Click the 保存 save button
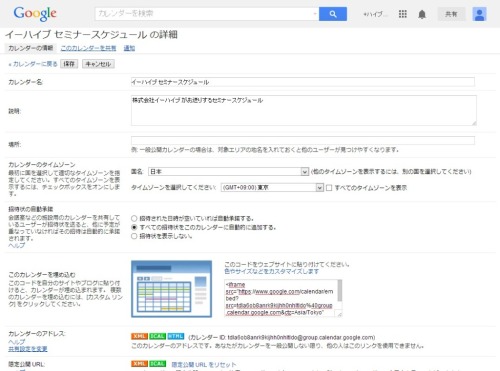This screenshot has width=500, height=371. (69, 64)
